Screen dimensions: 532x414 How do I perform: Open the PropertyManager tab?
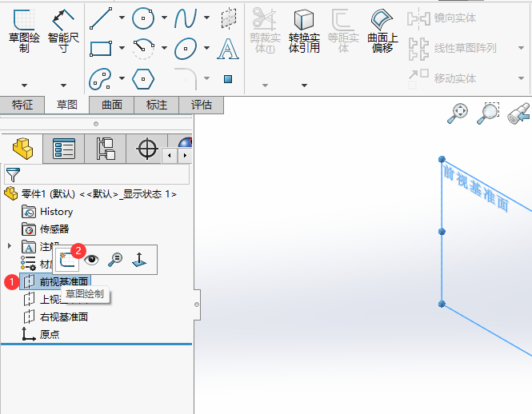pos(64,149)
